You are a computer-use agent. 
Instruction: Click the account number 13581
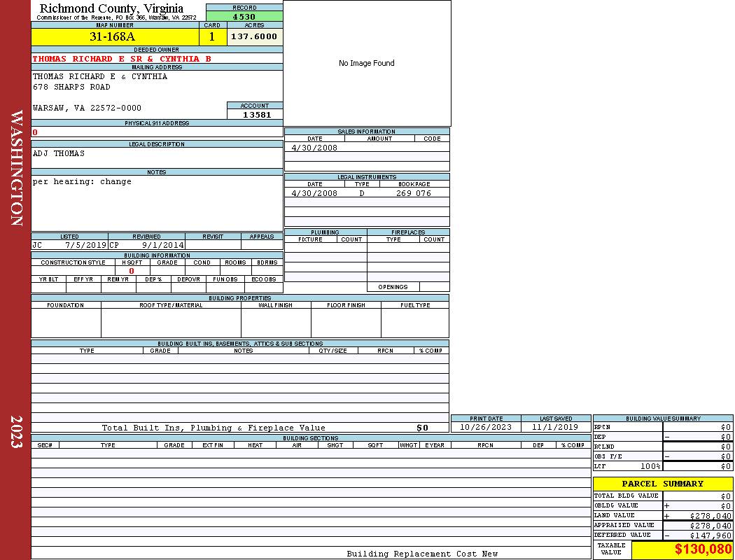coord(256,115)
